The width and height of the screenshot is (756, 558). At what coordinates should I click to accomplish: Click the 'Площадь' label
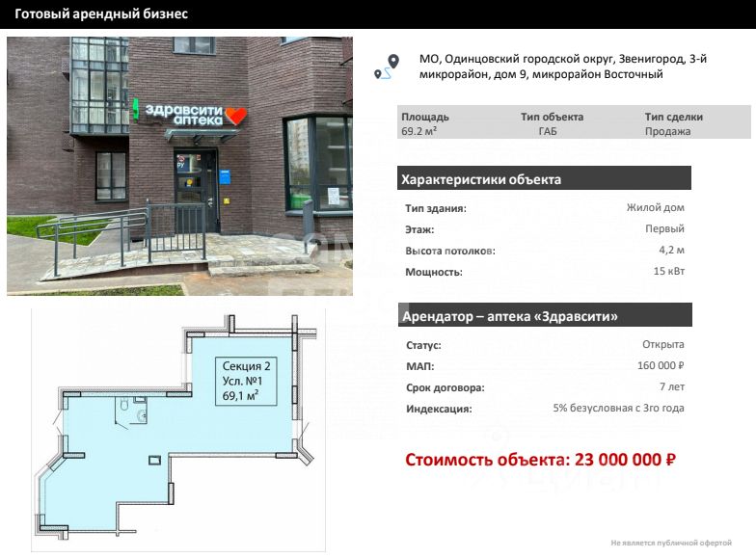click(424, 117)
